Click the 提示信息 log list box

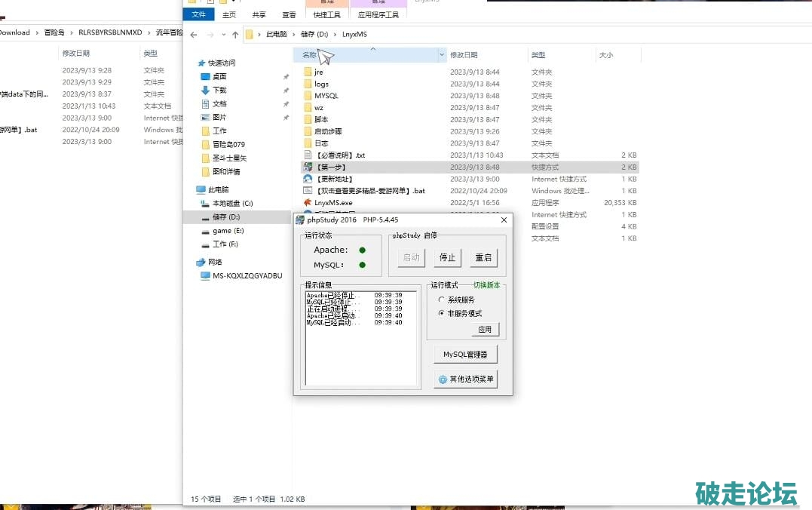pyautogui.click(x=360, y=339)
